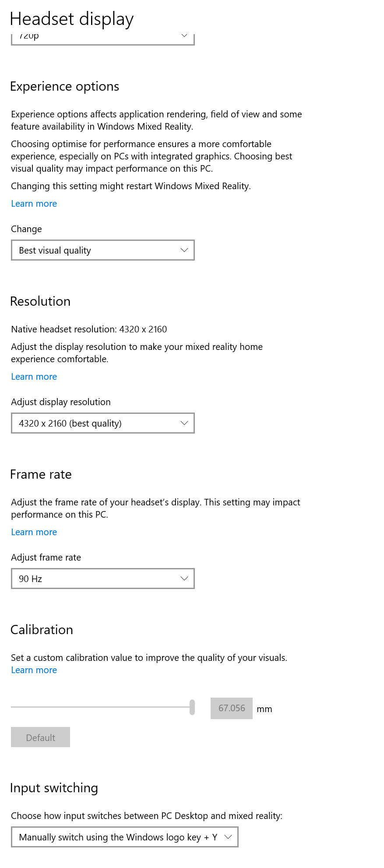Click the chevron arrow next to 90 Hz

click(184, 579)
